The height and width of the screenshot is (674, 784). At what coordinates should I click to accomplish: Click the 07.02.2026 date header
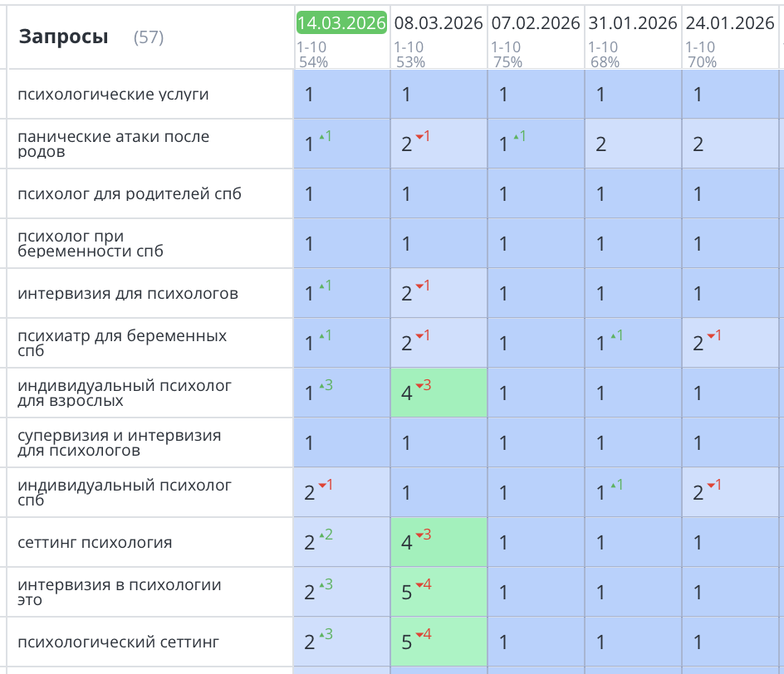tap(535, 23)
